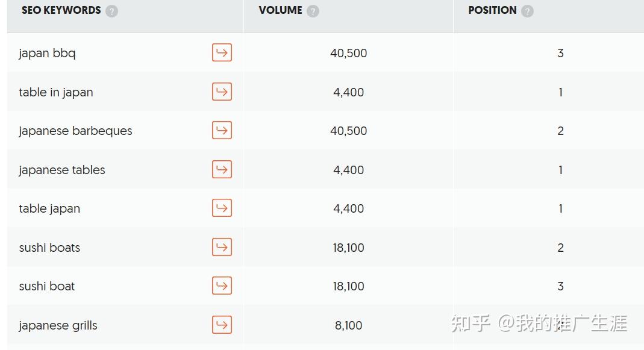
Task: Show help tooltip for Volume column
Action: click(x=313, y=11)
